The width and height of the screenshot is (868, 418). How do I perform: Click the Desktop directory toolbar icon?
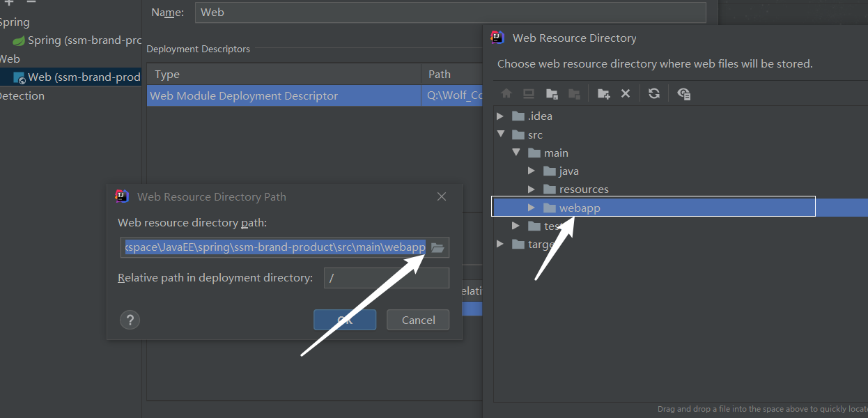(x=529, y=93)
